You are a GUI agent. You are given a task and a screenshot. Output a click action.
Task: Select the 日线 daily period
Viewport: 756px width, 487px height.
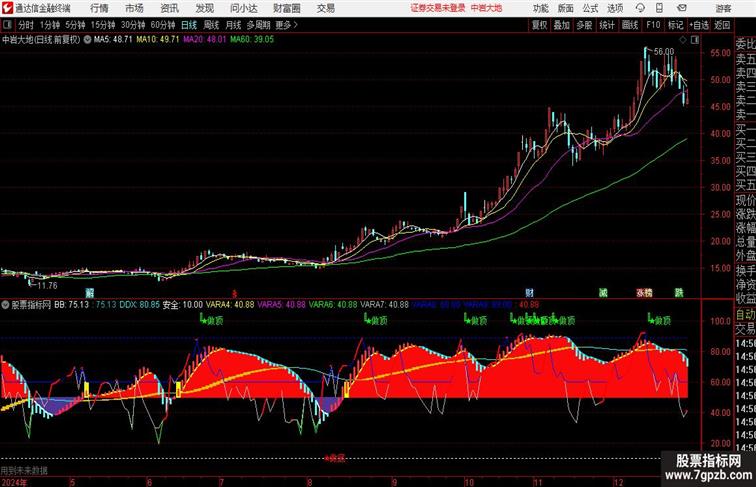[189, 25]
